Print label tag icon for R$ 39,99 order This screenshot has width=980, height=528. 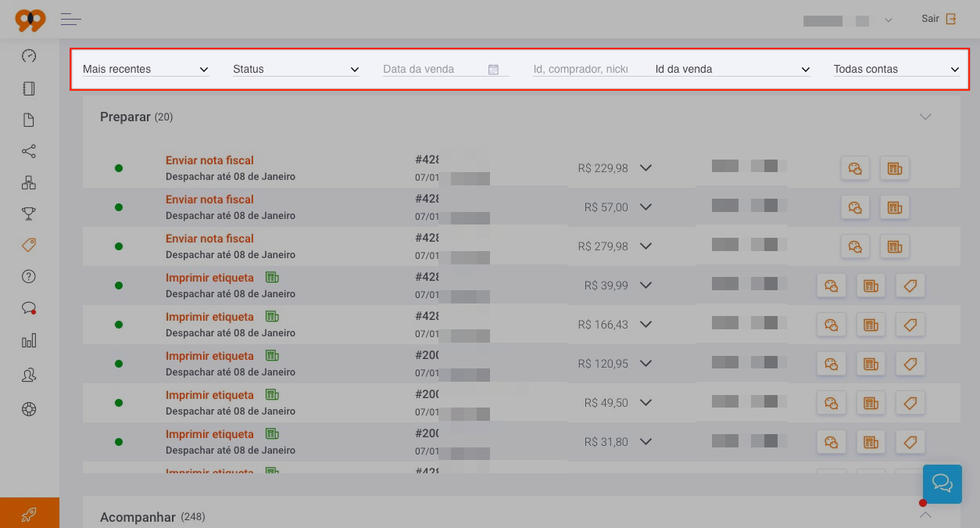[910, 286]
